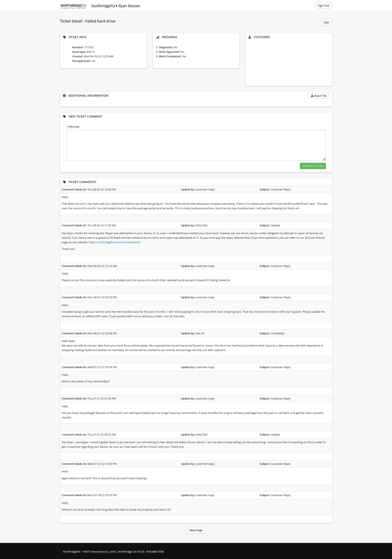Click the Ryan Kessen breadcrumb name

pos(129,6)
